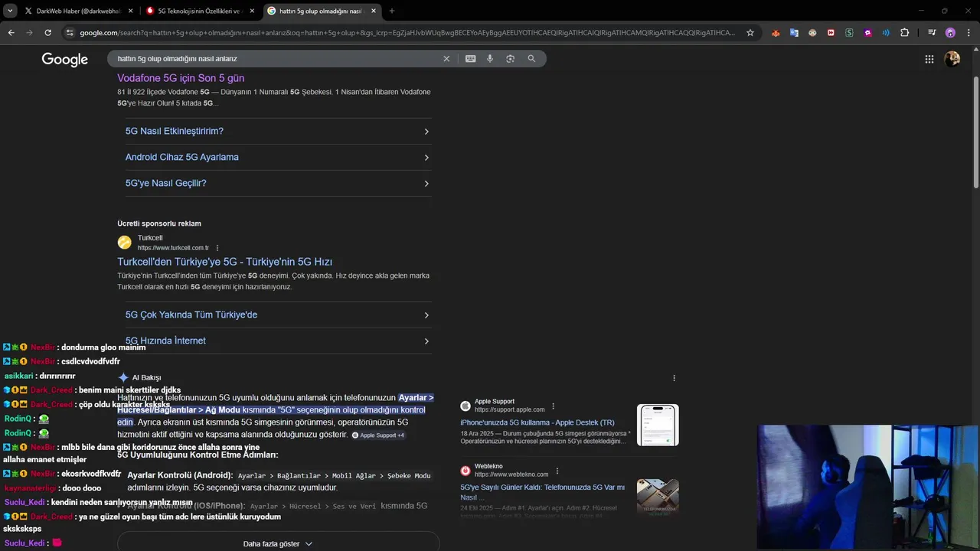Open Turkcell'den Türkiye'ye 5G result

224,262
